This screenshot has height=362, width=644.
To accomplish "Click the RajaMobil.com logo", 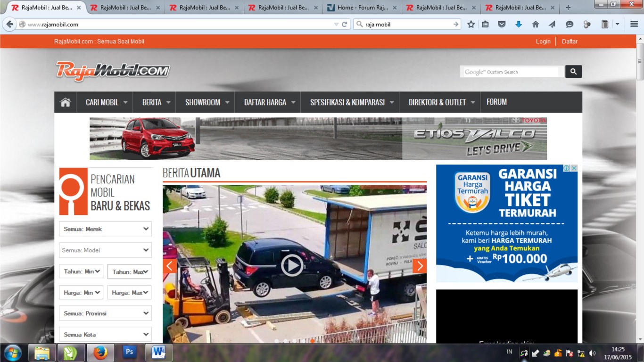I will pos(113,71).
